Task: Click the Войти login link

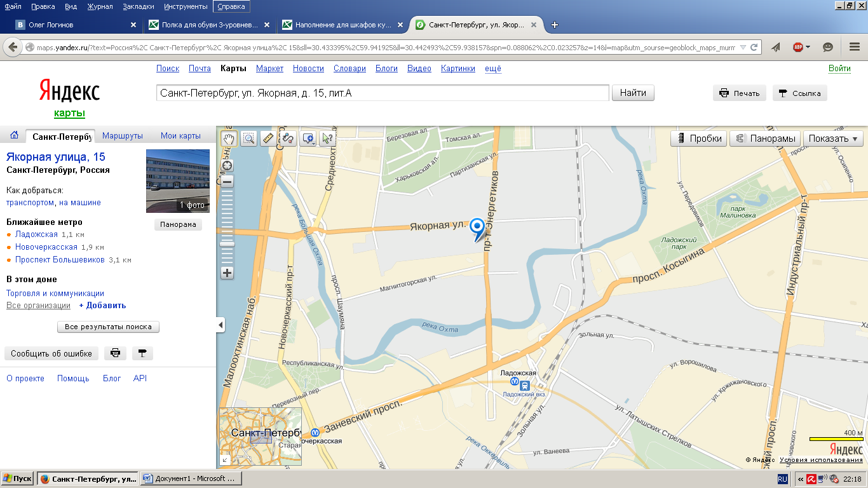Action: (839, 68)
